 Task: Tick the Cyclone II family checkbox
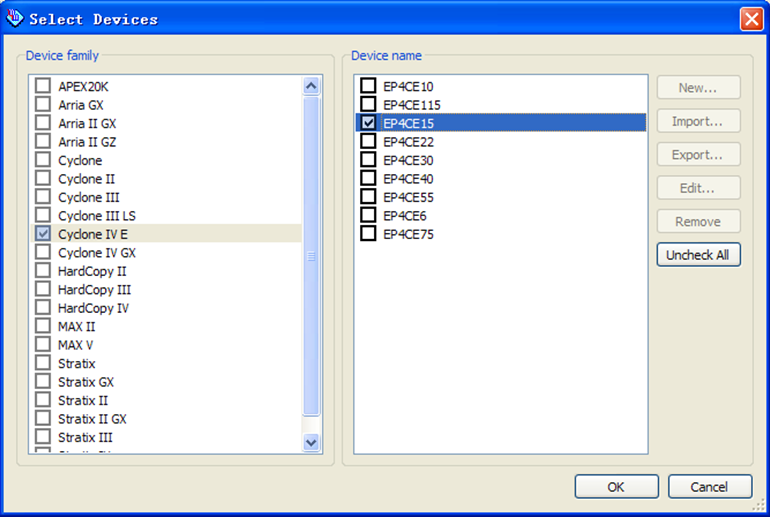click(43, 178)
